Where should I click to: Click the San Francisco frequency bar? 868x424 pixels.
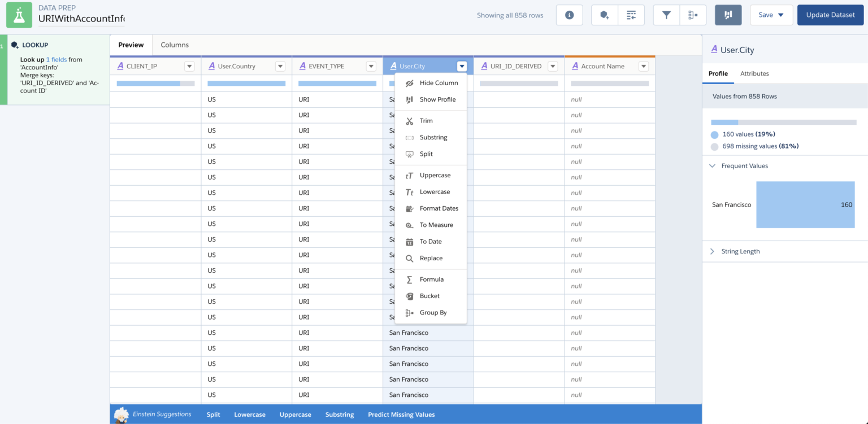coord(805,204)
